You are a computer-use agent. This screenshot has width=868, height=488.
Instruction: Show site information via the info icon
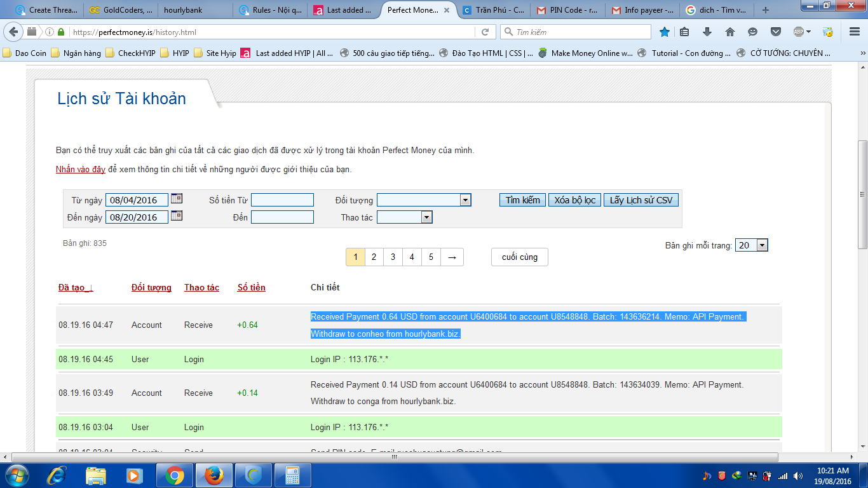coord(50,32)
